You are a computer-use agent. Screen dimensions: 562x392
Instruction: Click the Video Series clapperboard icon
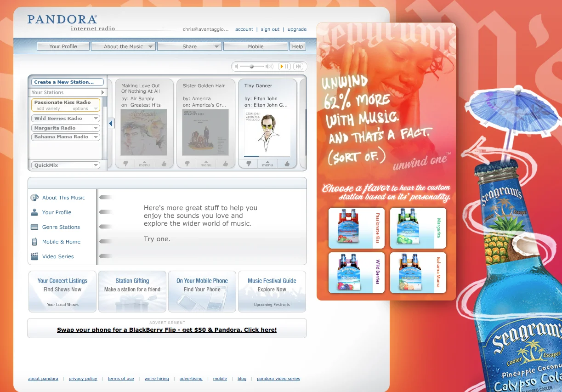pyautogui.click(x=34, y=256)
